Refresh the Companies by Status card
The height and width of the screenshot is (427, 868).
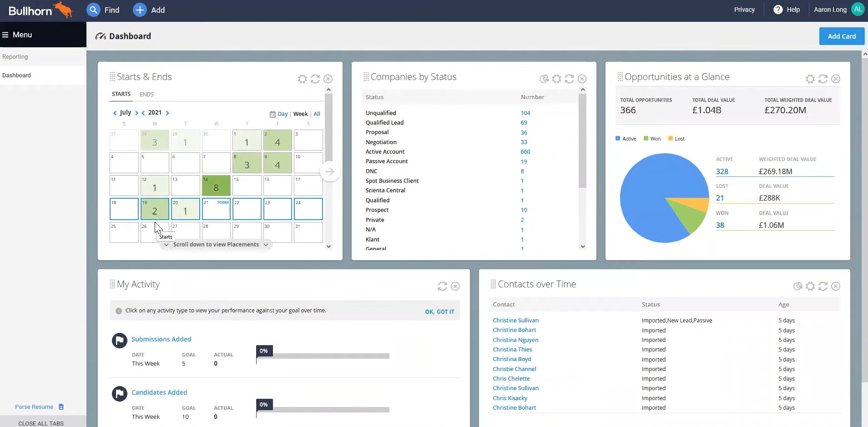coord(569,79)
